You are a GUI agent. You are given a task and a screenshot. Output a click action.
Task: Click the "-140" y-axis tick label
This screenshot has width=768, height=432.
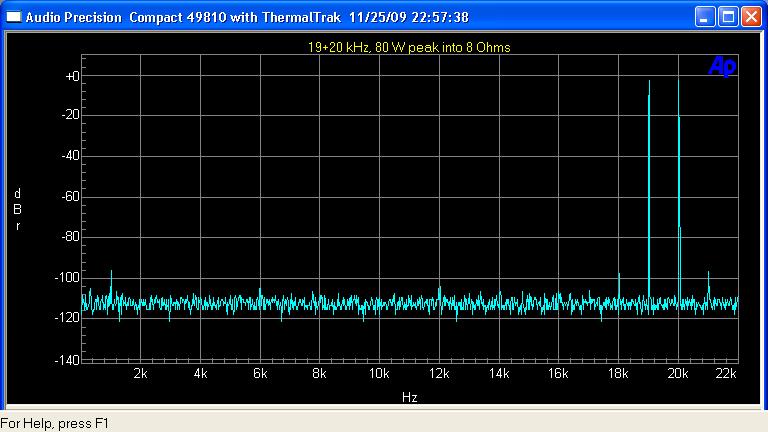coord(68,359)
